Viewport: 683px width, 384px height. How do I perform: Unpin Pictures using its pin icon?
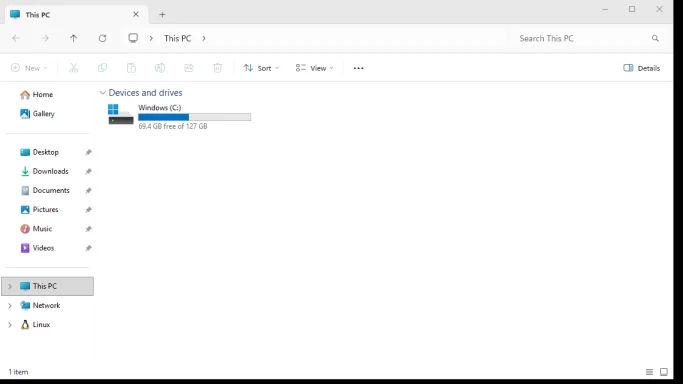(88, 210)
